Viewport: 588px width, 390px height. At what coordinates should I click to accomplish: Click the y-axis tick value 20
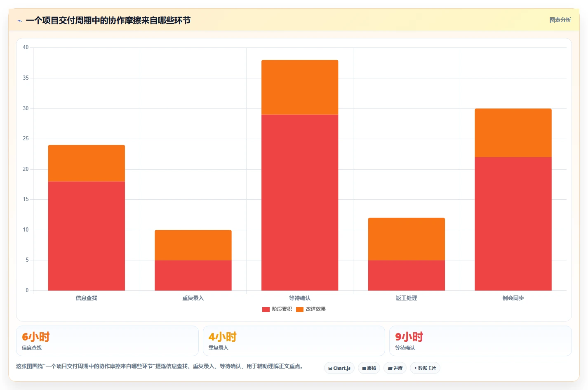pos(26,169)
